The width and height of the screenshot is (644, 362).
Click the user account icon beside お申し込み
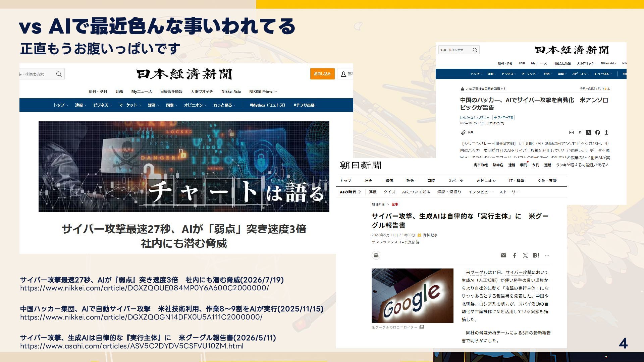[343, 74]
